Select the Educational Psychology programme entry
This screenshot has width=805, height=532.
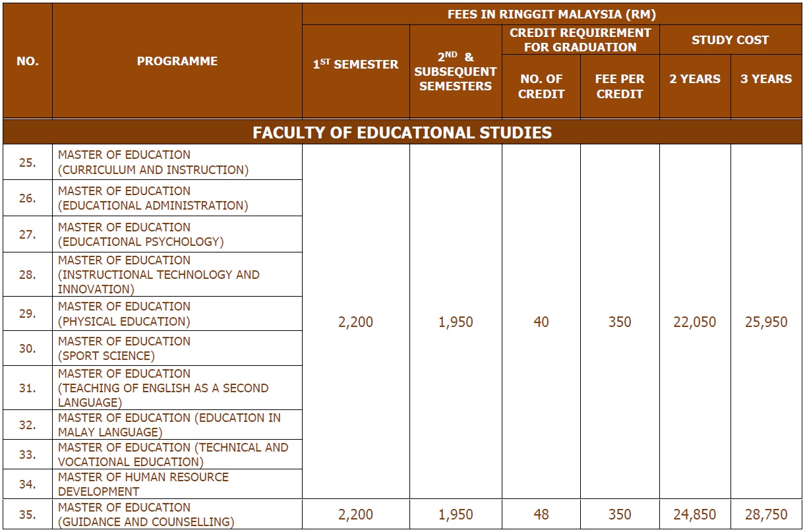coord(141,234)
